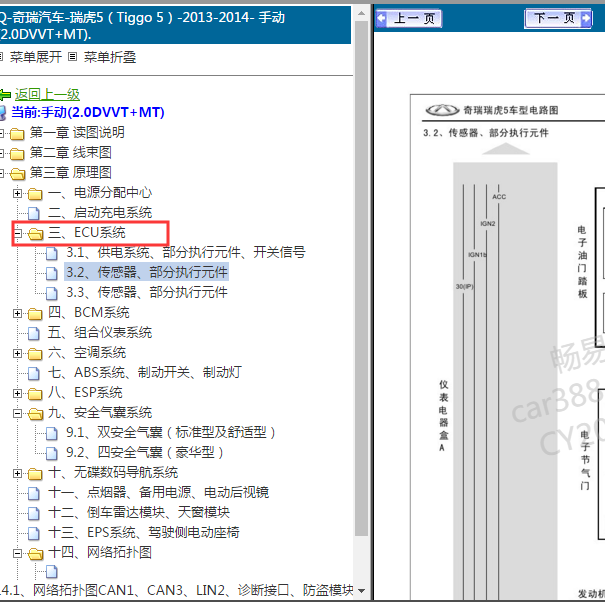Click page icon for 9.2 entry
This screenshot has height=602, width=605.
tap(52, 453)
